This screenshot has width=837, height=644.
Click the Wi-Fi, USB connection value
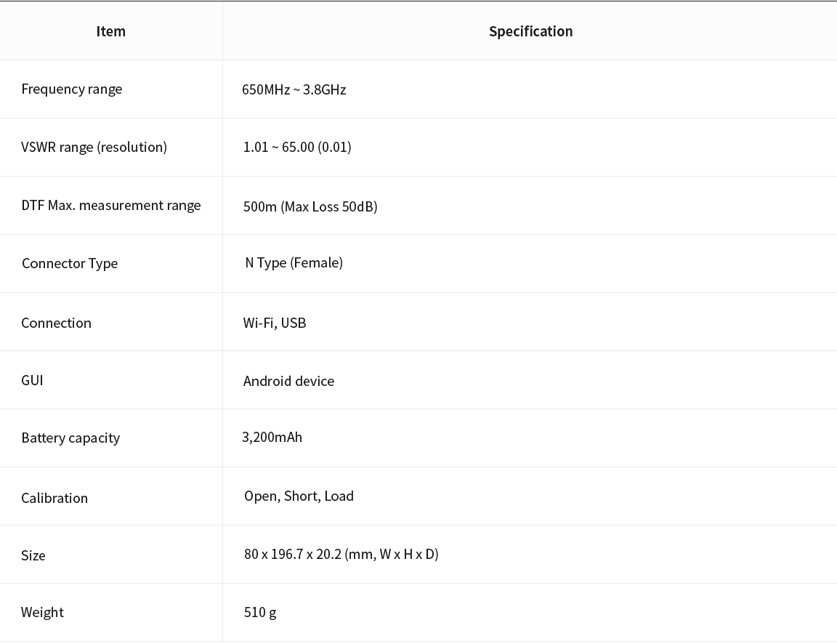coord(275,323)
